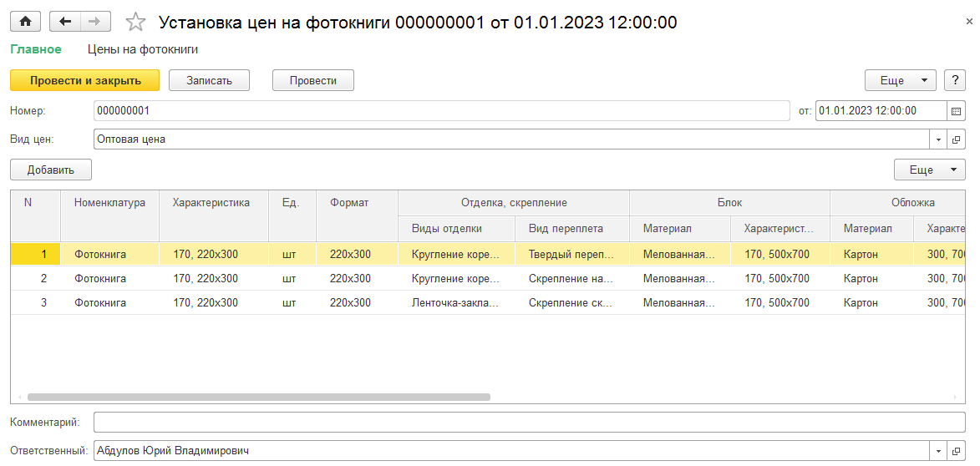Image resolution: width=980 pixels, height=466 pixels.
Task: Click the Home icon button
Action: [x=26, y=22]
